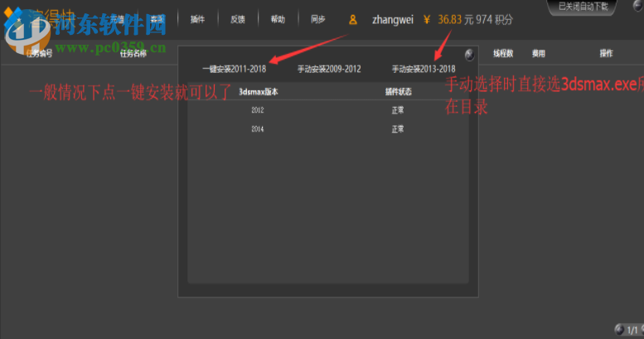Select 手动安装2013-2018 tab

(424, 69)
